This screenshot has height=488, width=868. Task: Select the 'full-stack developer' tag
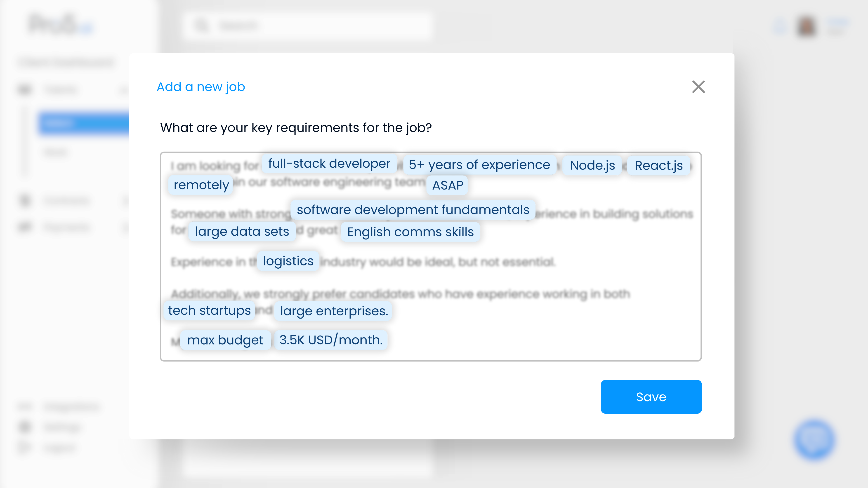point(329,164)
